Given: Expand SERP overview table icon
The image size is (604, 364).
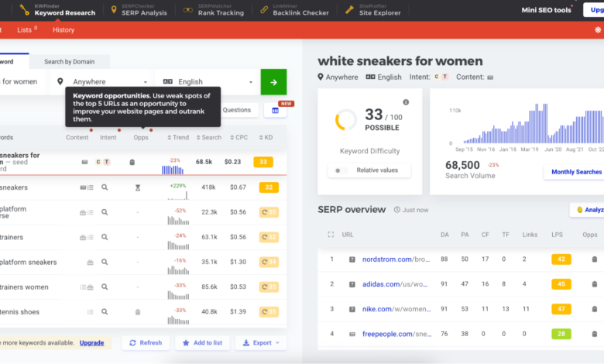Looking at the screenshot, I should [x=331, y=235].
